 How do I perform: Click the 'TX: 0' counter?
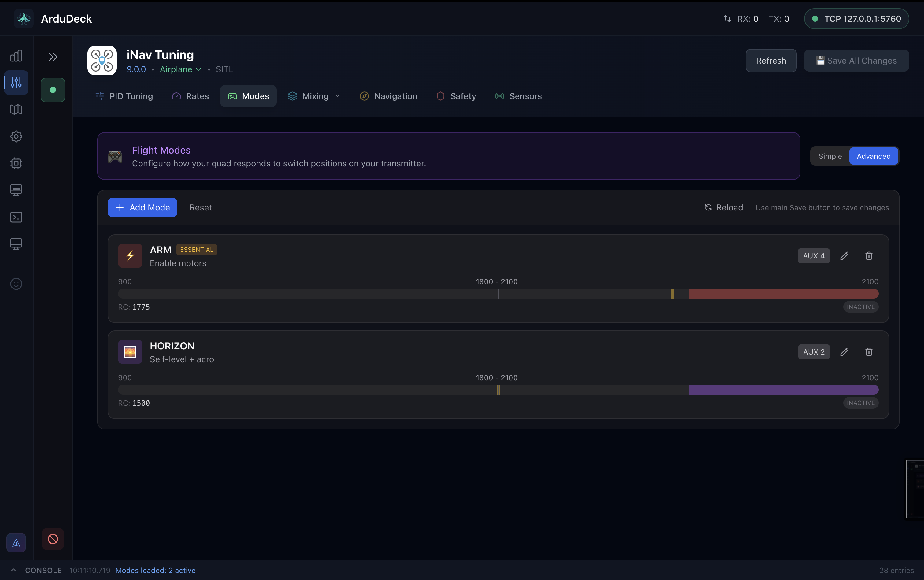click(778, 19)
